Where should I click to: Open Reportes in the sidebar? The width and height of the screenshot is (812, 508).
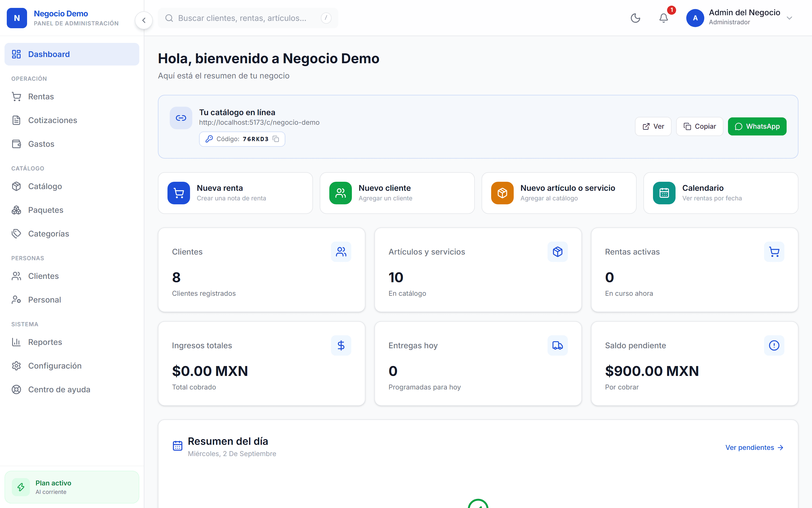[72, 342]
